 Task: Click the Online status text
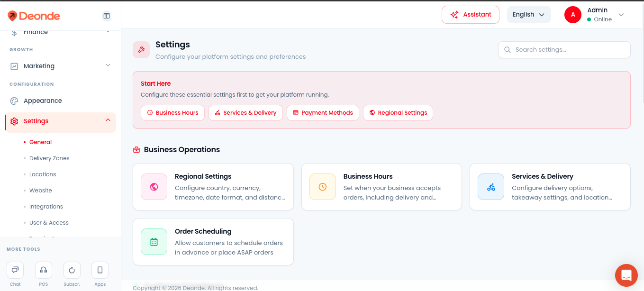(603, 19)
